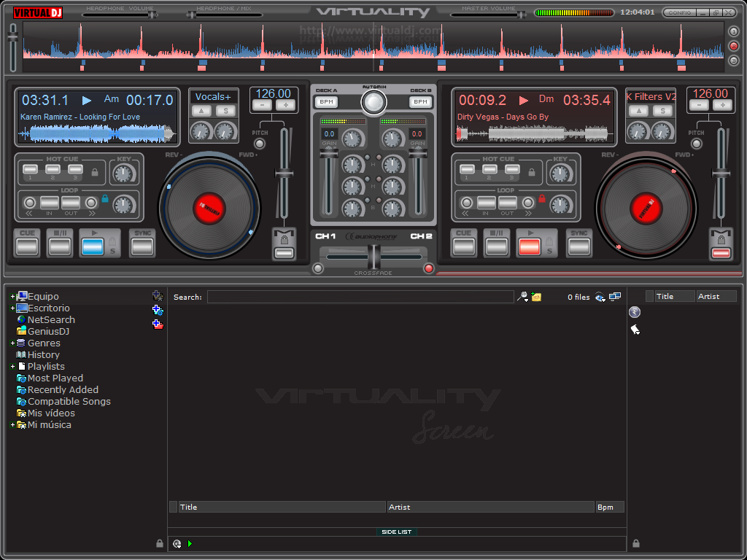Decrease Deck A BPM with minus button
The image size is (747, 560).
(262, 106)
